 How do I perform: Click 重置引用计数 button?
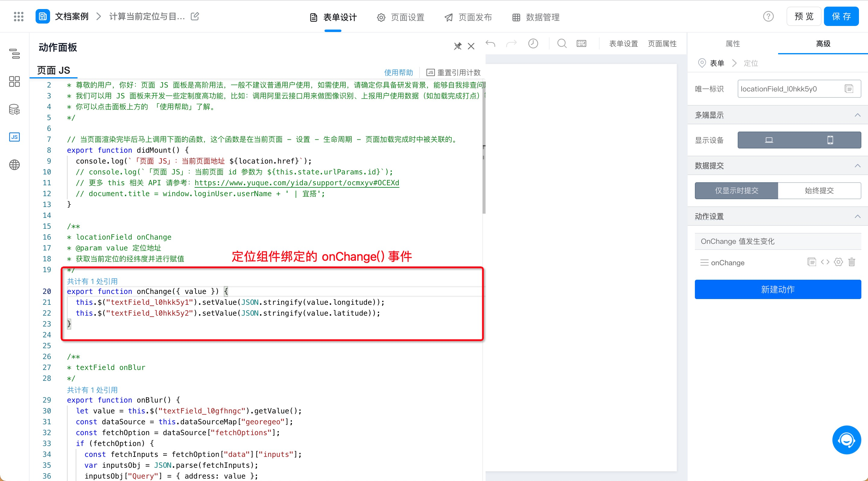(x=453, y=72)
